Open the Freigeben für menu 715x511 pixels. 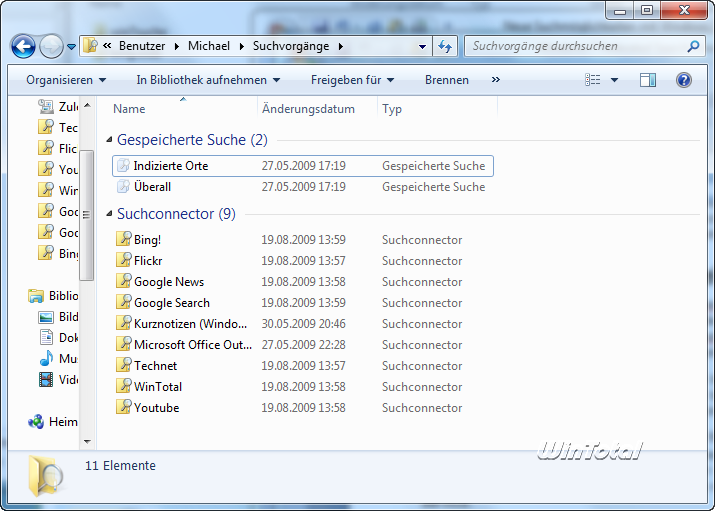tap(352, 80)
